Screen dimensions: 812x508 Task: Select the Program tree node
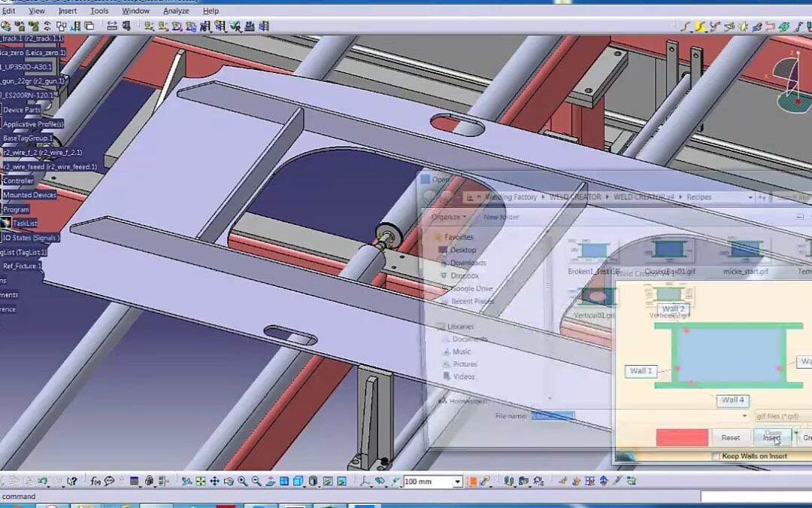(x=16, y=209)
